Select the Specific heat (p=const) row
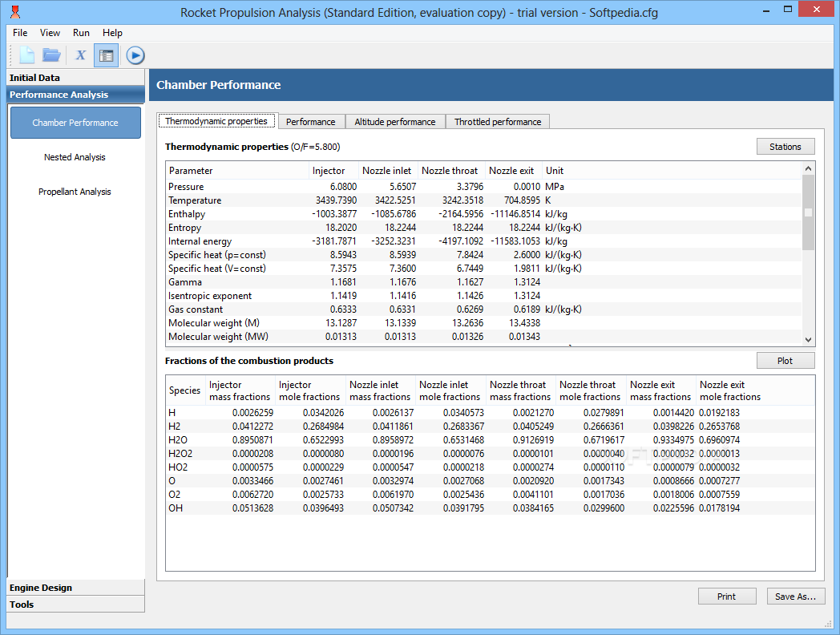This screenshot has width=840, height=635. pos(483,254)
